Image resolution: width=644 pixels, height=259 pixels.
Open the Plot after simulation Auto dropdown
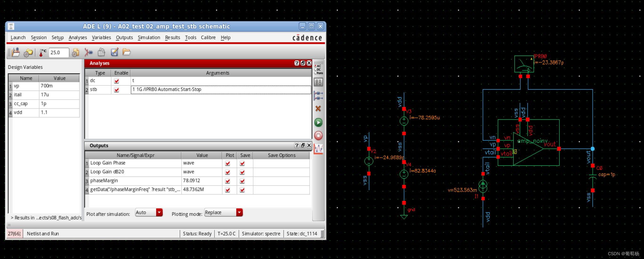149,212
